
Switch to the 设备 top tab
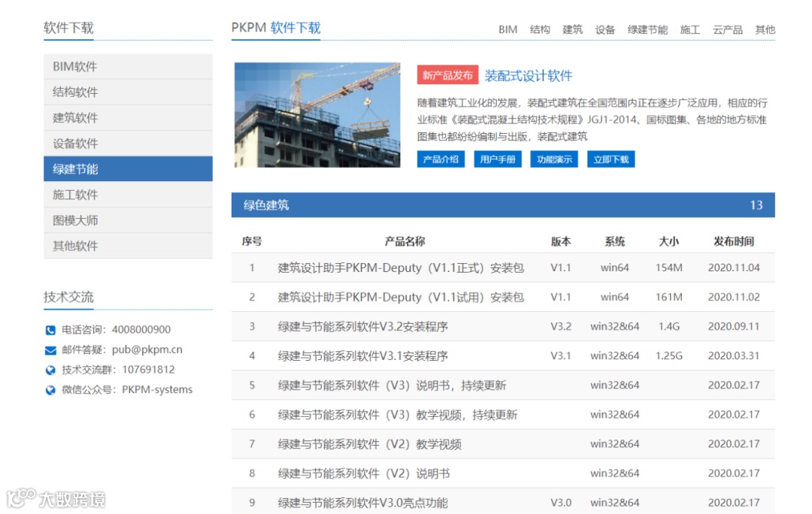coord(604,29)
